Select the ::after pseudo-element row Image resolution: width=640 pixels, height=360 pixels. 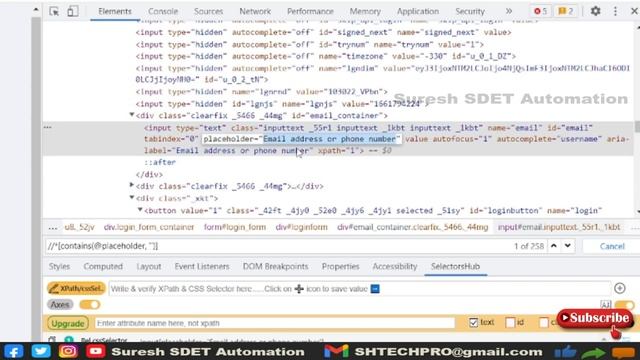[x=160, y=162]
